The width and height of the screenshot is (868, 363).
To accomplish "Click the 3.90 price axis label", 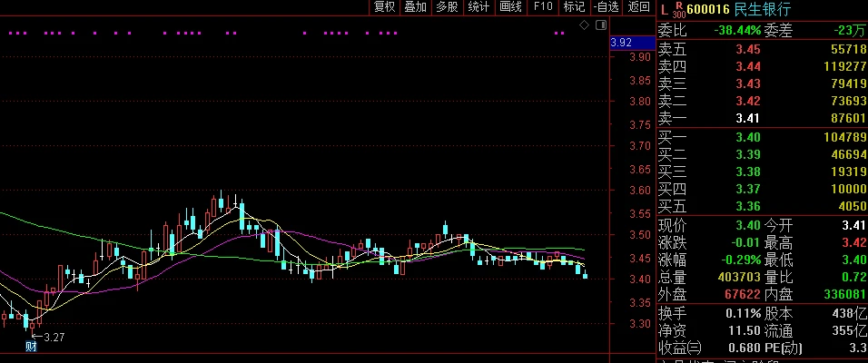I will pos(639,57).
